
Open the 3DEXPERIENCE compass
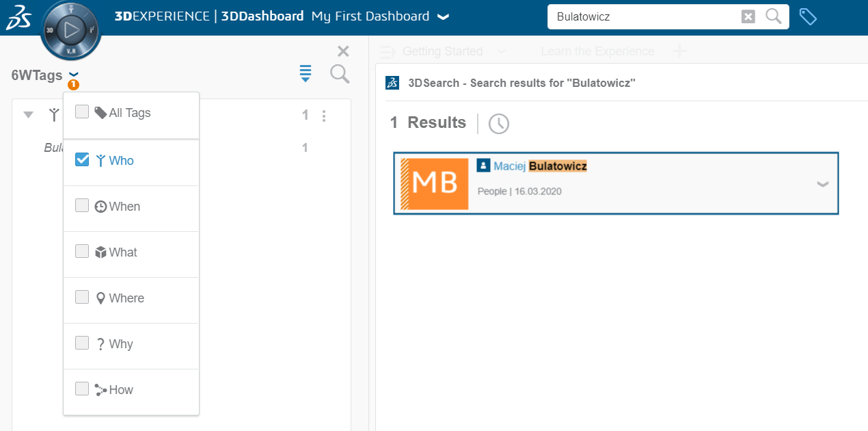(71, 29)
